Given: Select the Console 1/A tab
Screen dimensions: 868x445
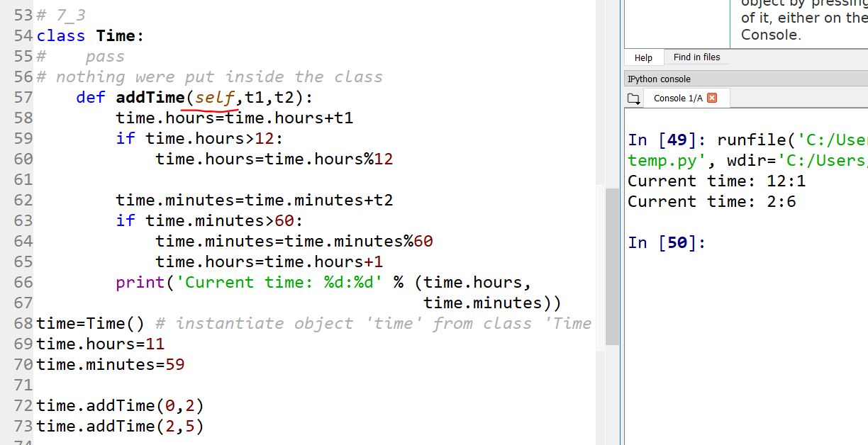Looking at the screenshot, I should point(677,98).
